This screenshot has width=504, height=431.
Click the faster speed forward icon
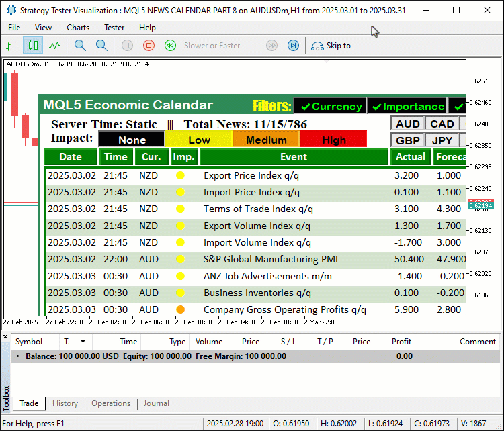(272, 45)
